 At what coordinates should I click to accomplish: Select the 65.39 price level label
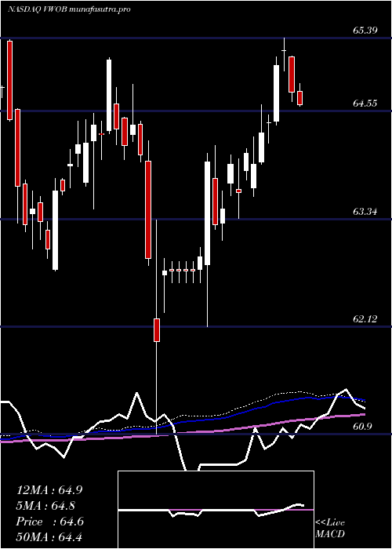click(x=365, y=30)
